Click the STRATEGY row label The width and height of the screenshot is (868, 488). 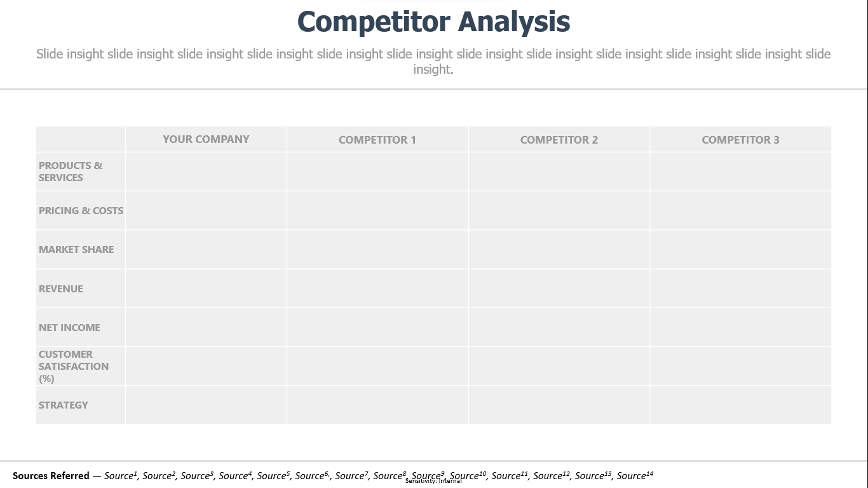(63, 405)
